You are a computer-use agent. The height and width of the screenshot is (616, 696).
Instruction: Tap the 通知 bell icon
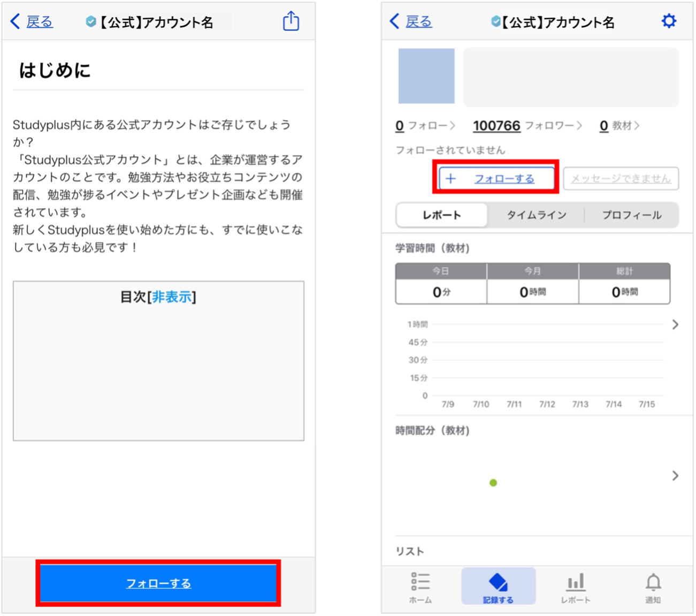(x=653, y=587)
